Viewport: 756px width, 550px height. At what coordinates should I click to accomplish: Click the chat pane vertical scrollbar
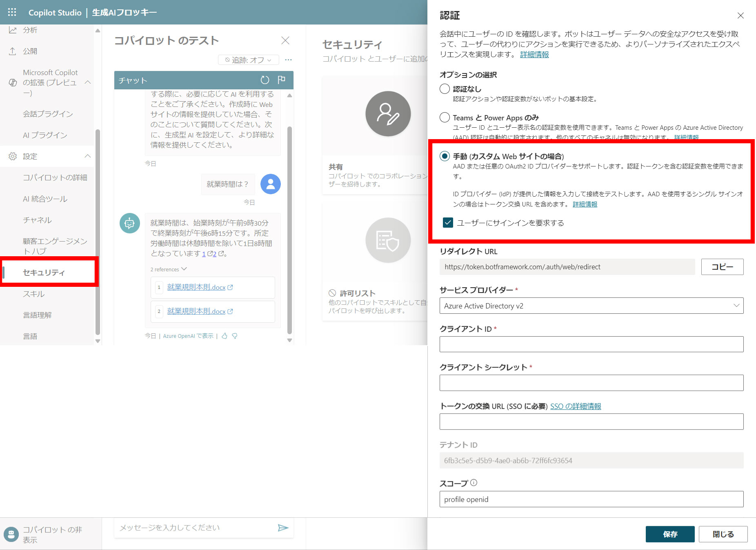point(289,230)
